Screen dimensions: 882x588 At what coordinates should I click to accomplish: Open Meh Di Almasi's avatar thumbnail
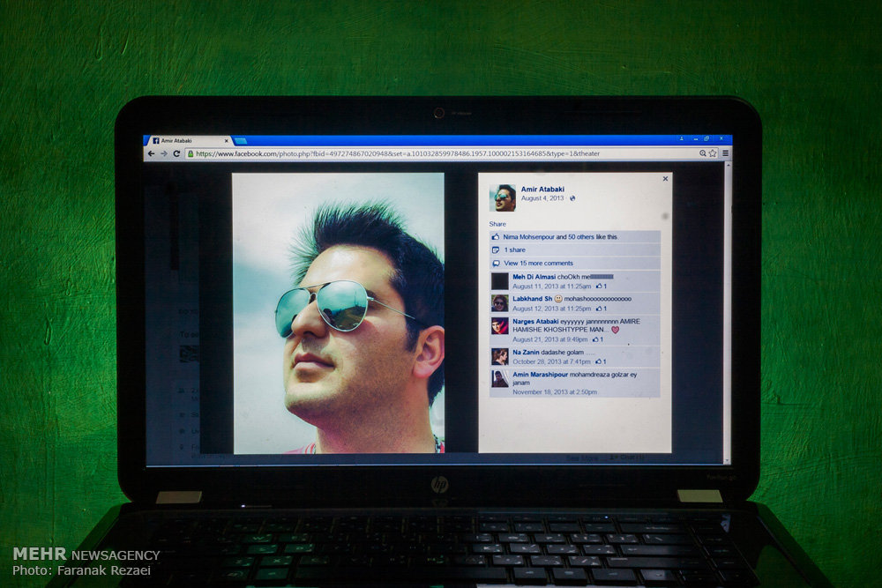tap(499, 281)
